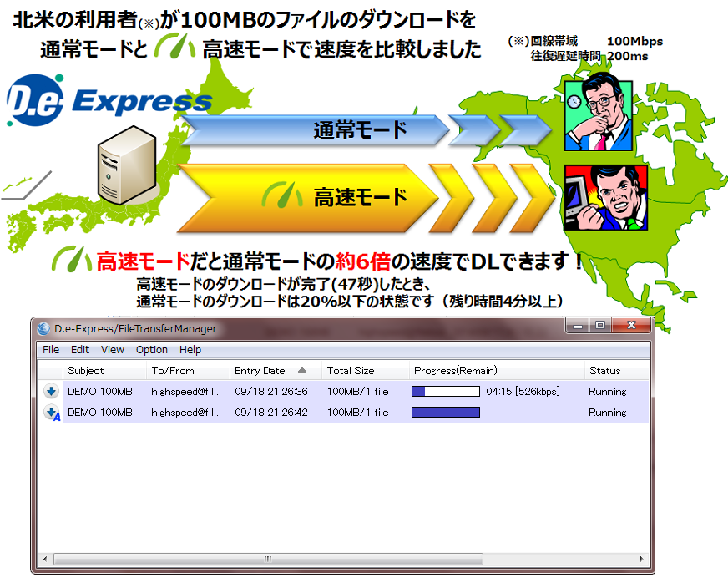Open the File menu
Image resolution: width=728 pixels, height=583 pixels.
(51, 350)
